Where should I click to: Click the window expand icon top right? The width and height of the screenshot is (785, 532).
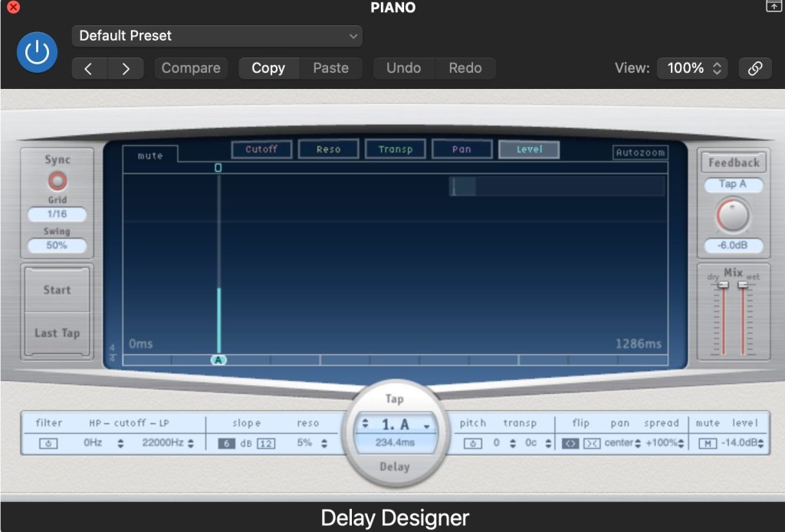tap(774, 6)
